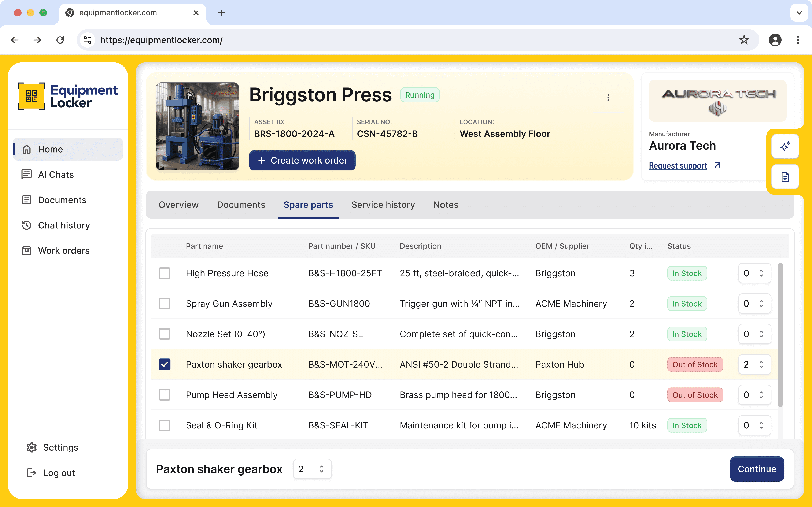Open AI assistant sparkle icon panel
Image resolution: width=812 pixels, height=507 pixels.
pyautogui.click(x=785, y=147)
